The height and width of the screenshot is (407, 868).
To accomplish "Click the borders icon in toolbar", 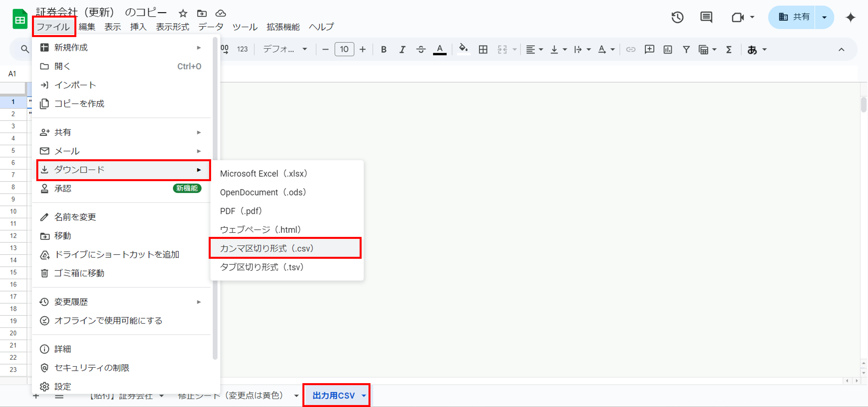I will click(483, 50).
